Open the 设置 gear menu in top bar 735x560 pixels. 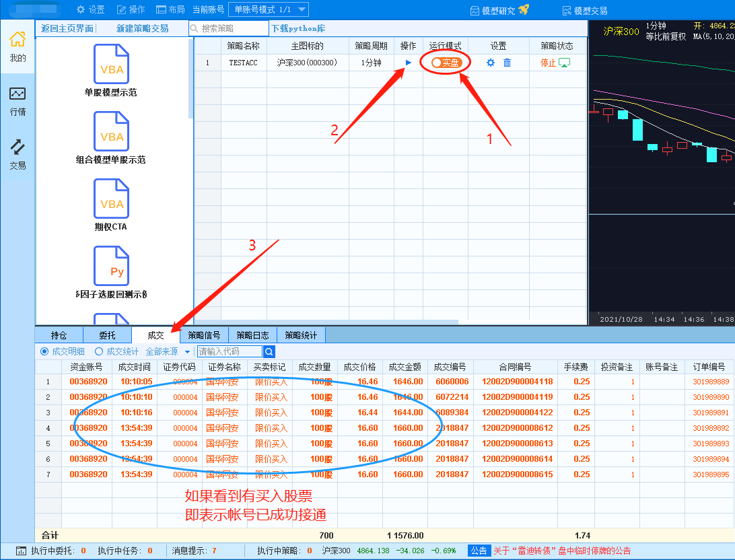click(91, 9)
